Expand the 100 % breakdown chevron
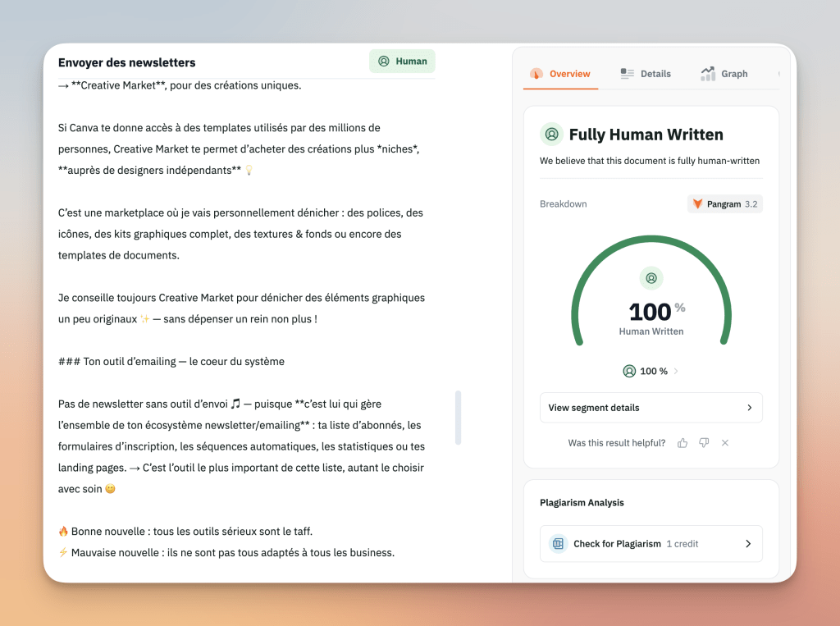This screenshot has height=626, width=840. [x=676, y=371]
